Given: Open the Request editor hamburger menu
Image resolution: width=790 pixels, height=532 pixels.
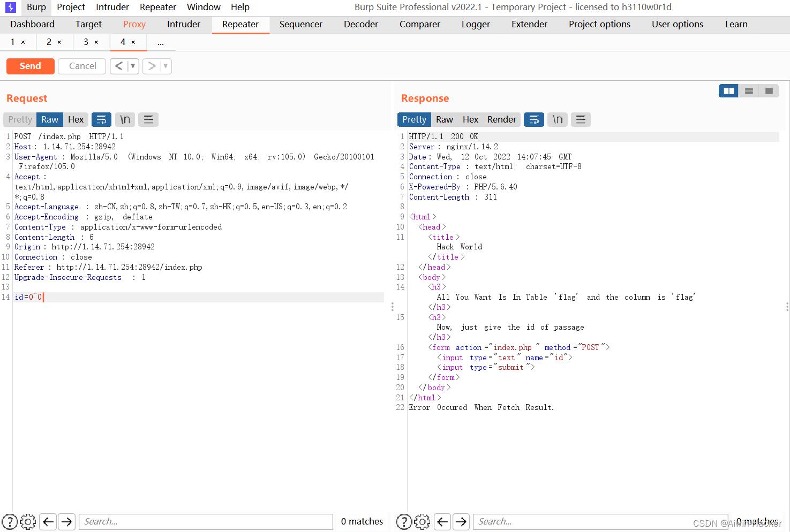Looking at the screenshot, I should [148, 119].
